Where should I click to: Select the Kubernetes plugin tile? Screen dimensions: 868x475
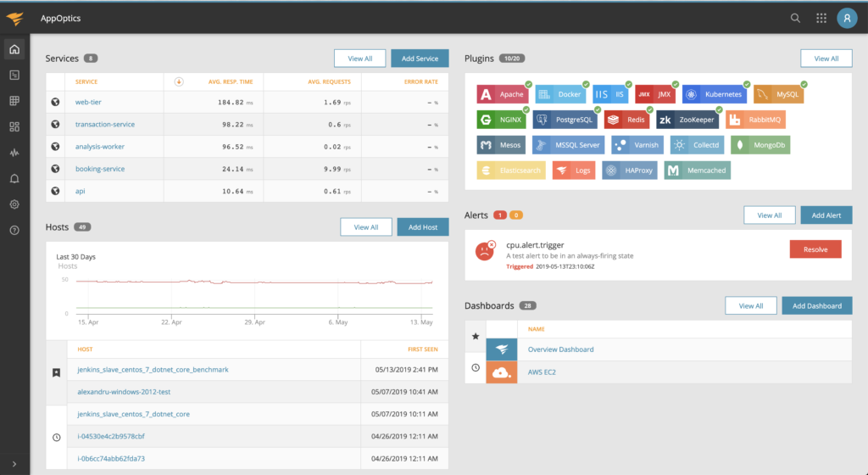coord(716,94)
